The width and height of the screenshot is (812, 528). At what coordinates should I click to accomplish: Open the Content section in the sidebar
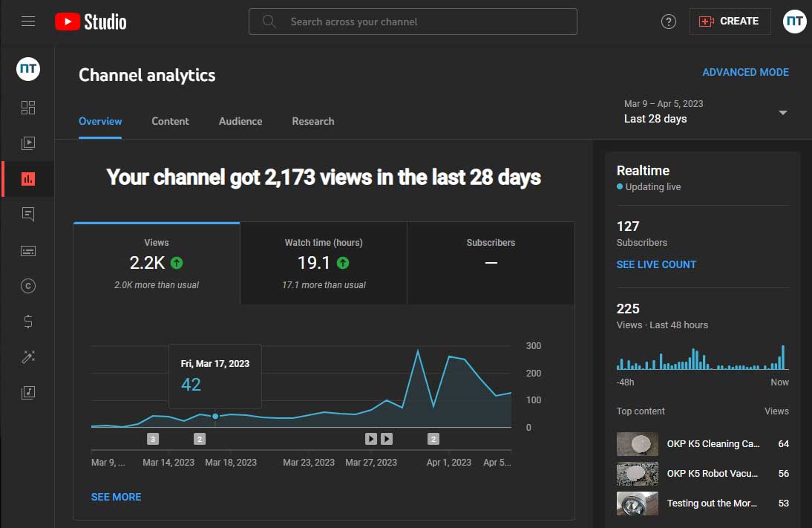point(28,143)
